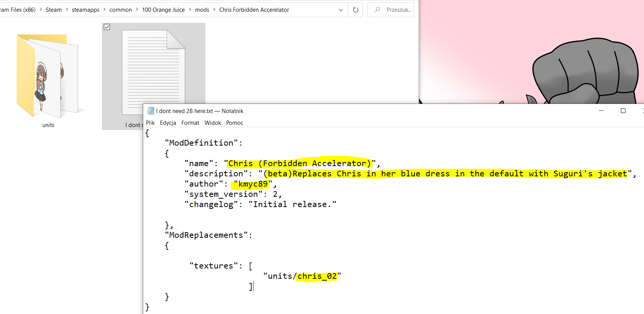Click the refresh button beside the address bar
The image size is (644, 314).
[x=355, y=10]
